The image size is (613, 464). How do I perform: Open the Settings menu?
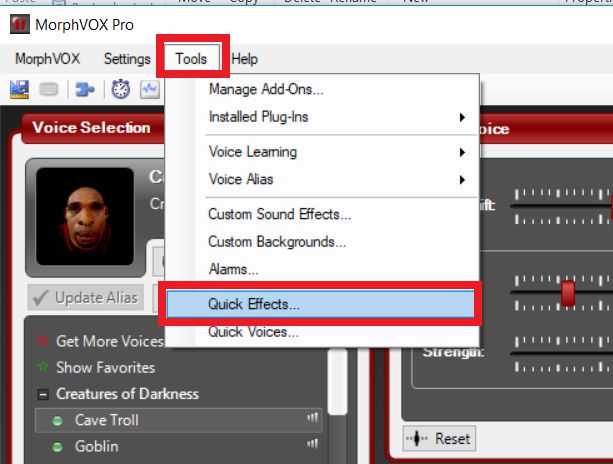[x=127, y=59]
